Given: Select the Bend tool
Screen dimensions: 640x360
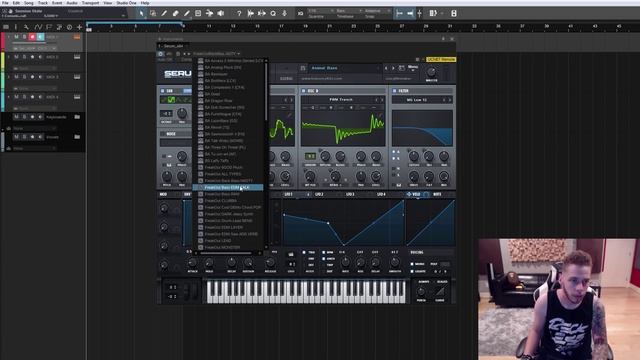Looking at the screenshot, I should coord(209,13).
